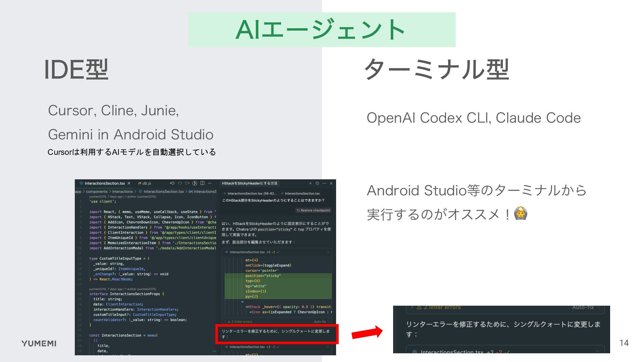Click the 'customTitleInput?' property line
Viewport: 644px width, 362px height.
[135, 315]
